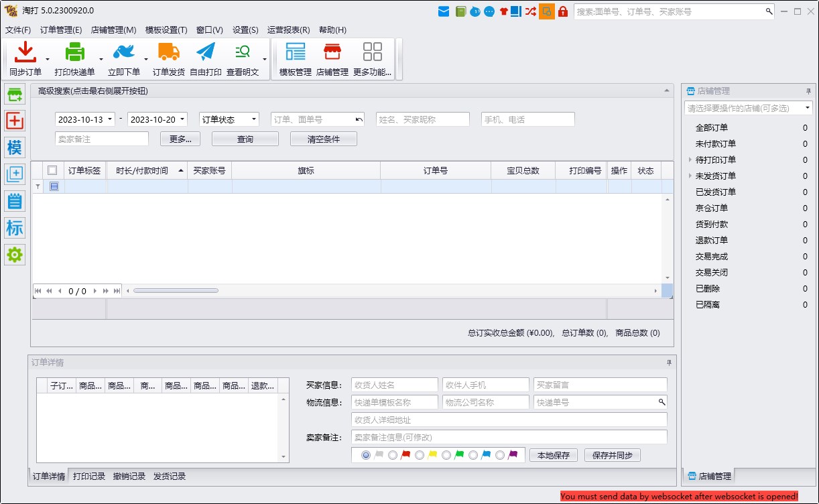Open the start date 2023-10-13 dropdown
This screenshot has height=504, width=819.
[x=110, y=119]
